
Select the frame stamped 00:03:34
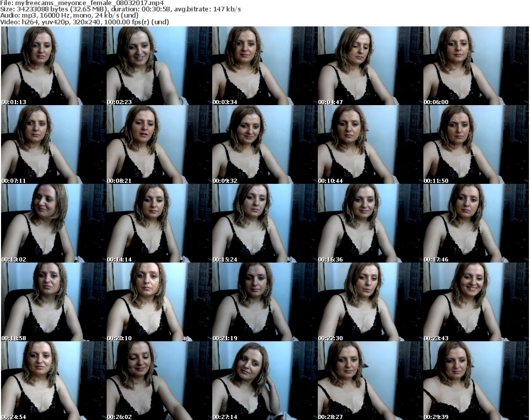tap(264, 66)
